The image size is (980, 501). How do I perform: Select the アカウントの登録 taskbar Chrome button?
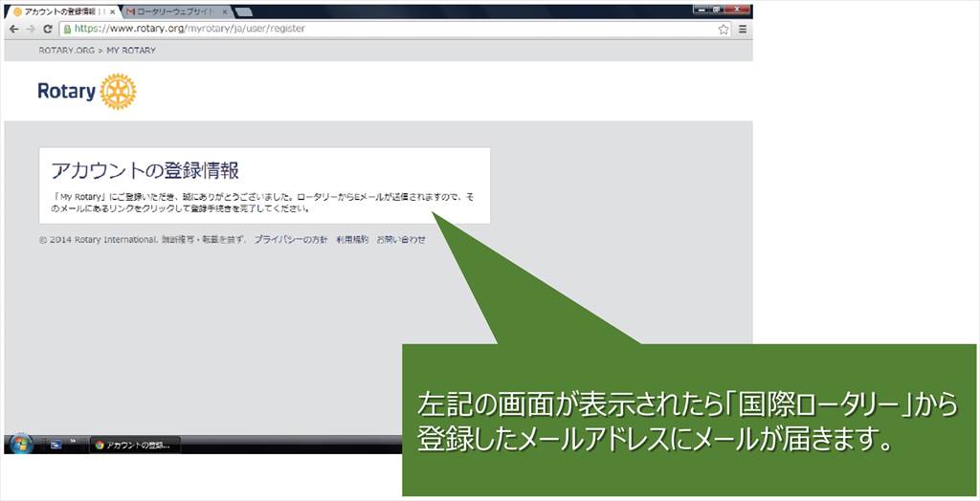pyautogui.click(x=135, y=446)
